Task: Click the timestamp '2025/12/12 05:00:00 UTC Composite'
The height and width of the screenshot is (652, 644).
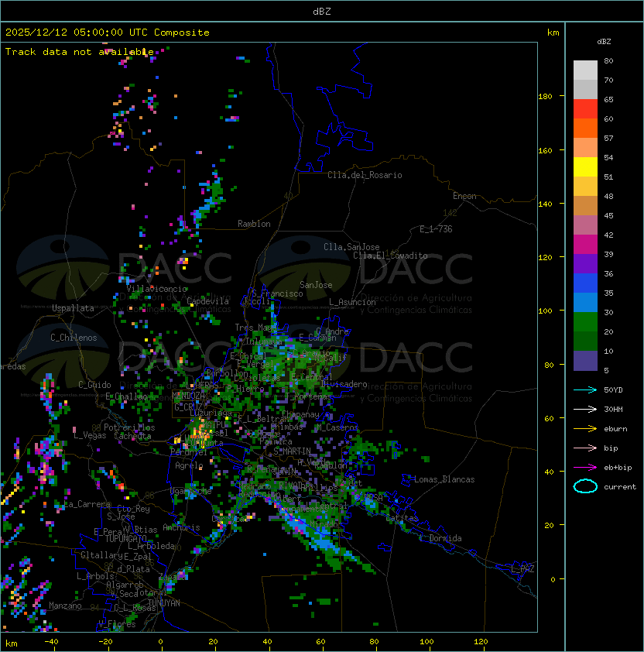Action: 108,33
